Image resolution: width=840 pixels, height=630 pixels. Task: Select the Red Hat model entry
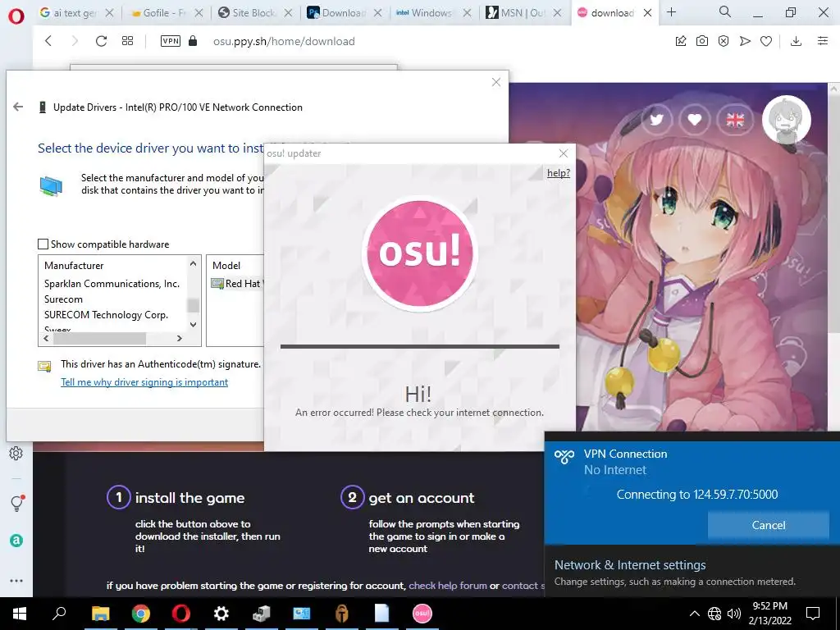pos(237,283)
